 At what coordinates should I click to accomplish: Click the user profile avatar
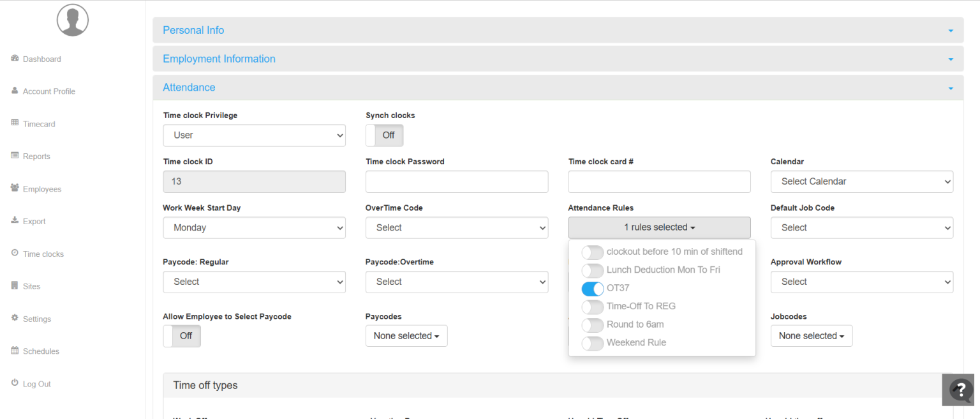(73, 20)
